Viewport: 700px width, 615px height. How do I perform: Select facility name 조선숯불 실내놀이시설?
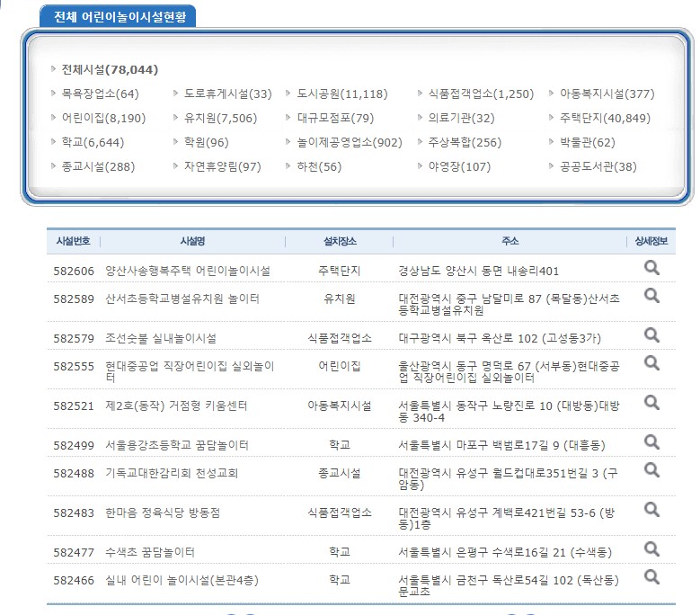pos(161,338)
